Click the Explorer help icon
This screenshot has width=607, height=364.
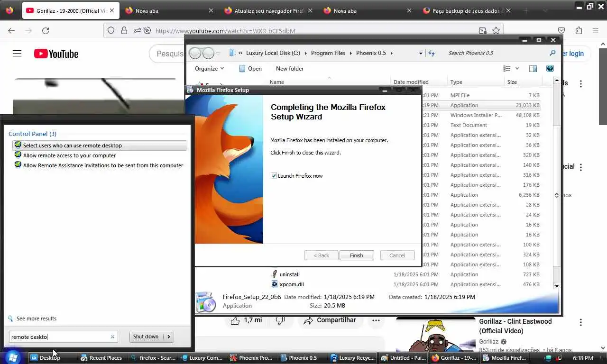pyautogui.click(x=550, y=69)
